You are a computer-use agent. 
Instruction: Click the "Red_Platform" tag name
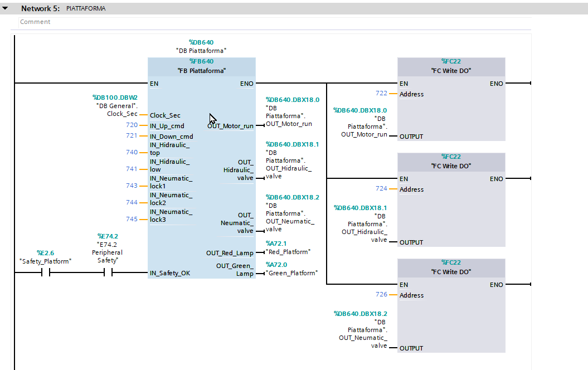pos(288,252)
